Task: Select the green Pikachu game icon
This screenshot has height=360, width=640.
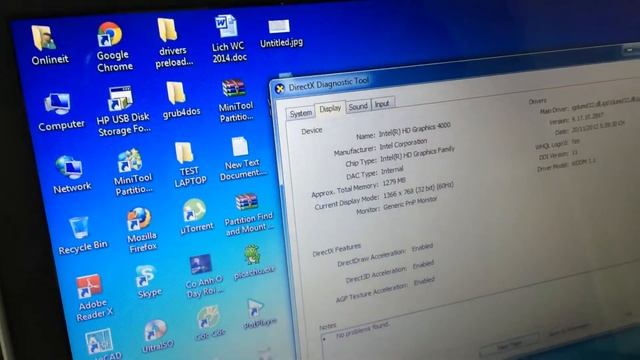Action: (252, 255)
